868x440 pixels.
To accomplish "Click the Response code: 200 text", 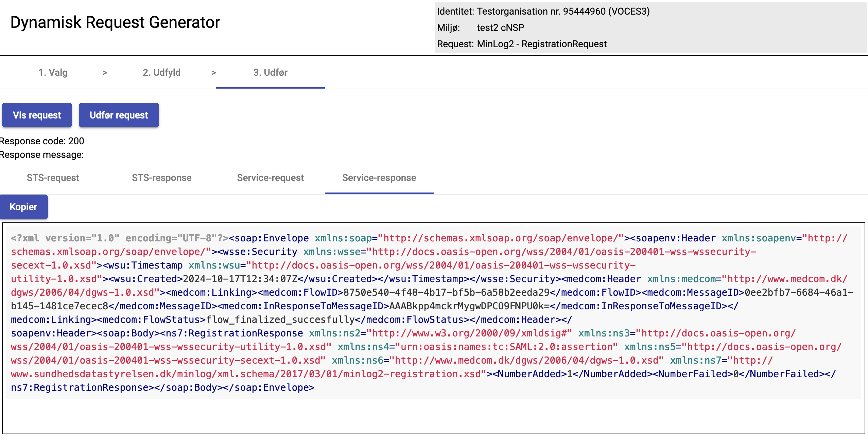I will click(42, 141).
